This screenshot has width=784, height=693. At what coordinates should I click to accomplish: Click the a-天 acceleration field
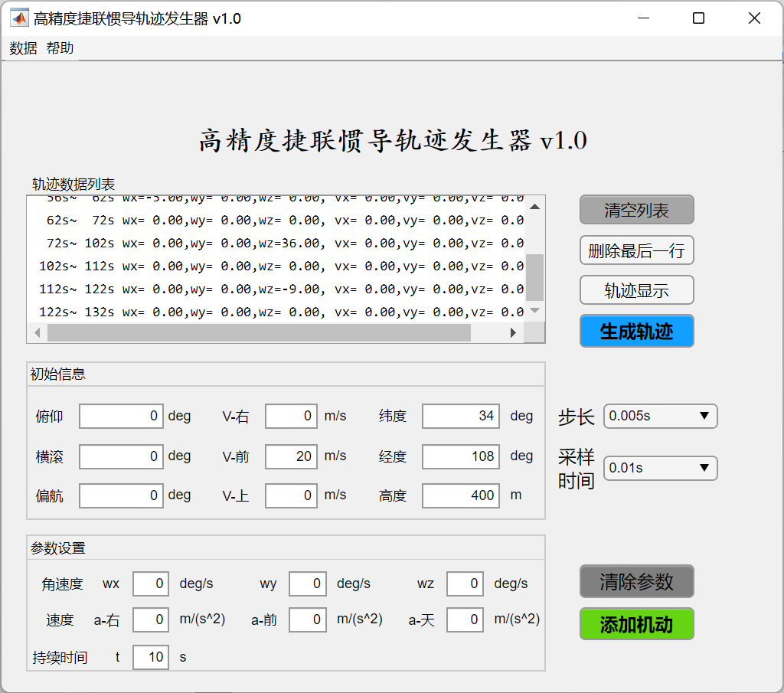465,620
